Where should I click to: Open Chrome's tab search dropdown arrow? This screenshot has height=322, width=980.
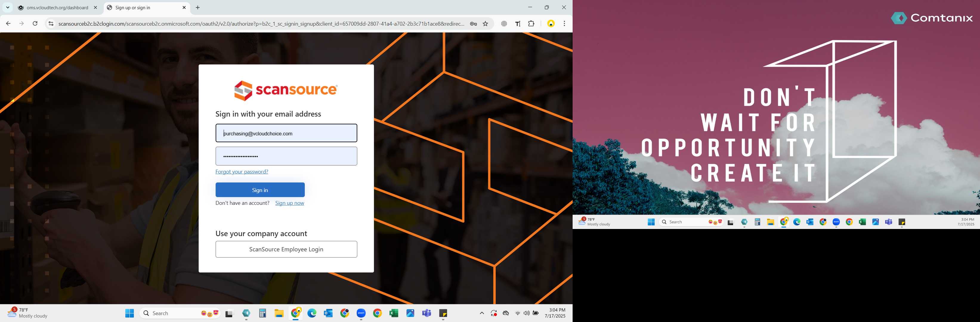tap(8, 8)
